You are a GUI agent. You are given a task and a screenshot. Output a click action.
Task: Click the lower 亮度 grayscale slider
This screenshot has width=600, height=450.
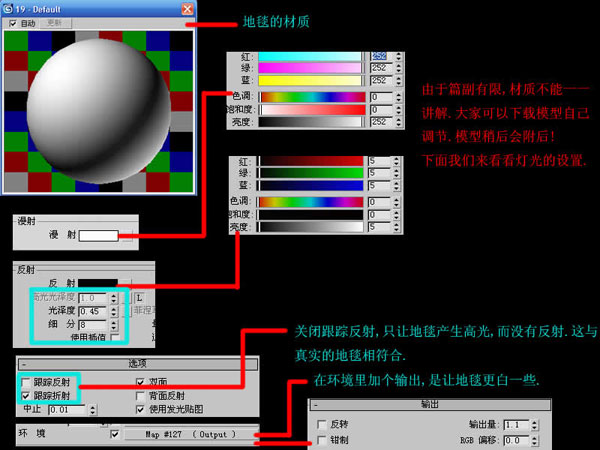(x=311, y=227)
